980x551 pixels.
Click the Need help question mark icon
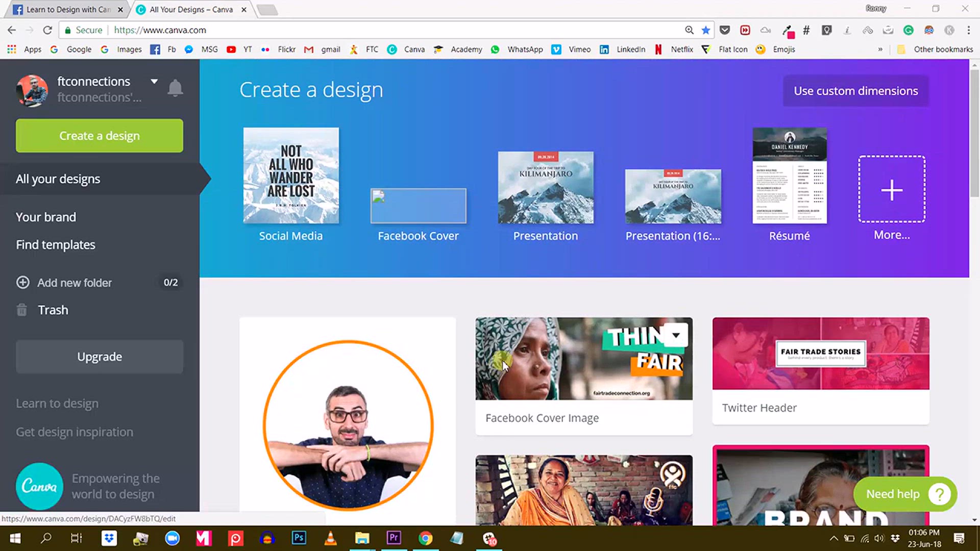pyautogui.click(x=939, y=494)
